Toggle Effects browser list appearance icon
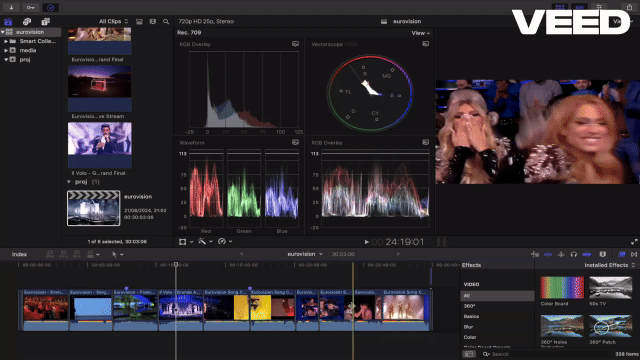640x360 pixels. [x=469, y=354]
